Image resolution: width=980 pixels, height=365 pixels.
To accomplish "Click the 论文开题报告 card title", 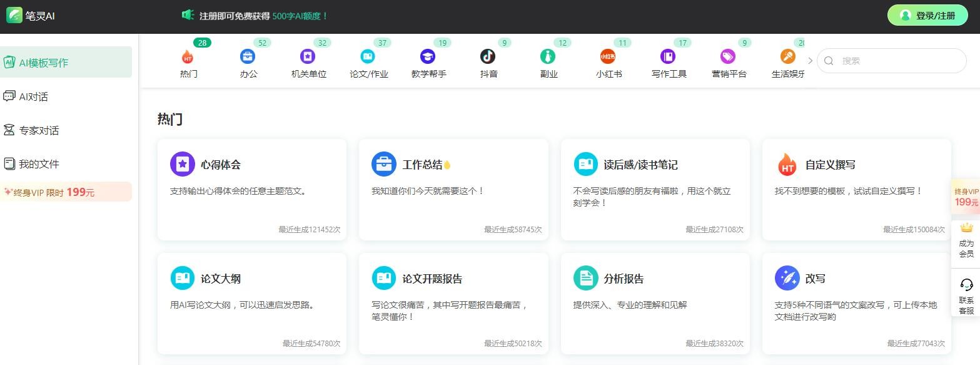I will click(432, 279).
